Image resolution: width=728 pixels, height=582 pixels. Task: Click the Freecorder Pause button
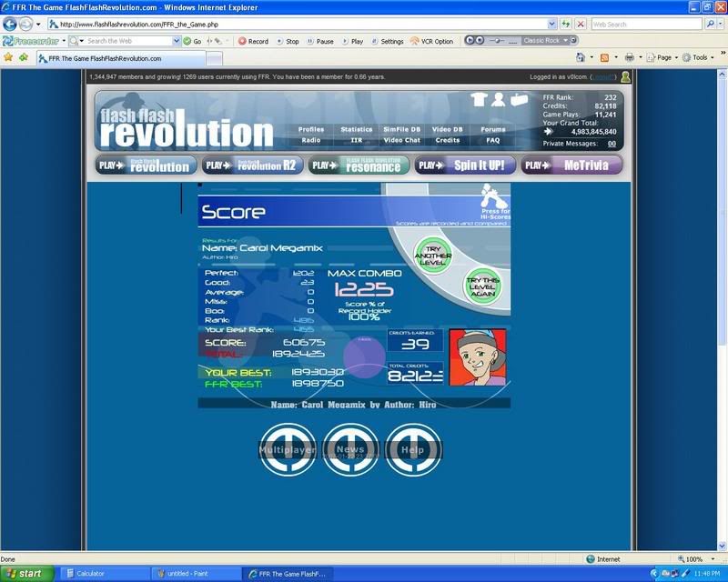(320, 41)
